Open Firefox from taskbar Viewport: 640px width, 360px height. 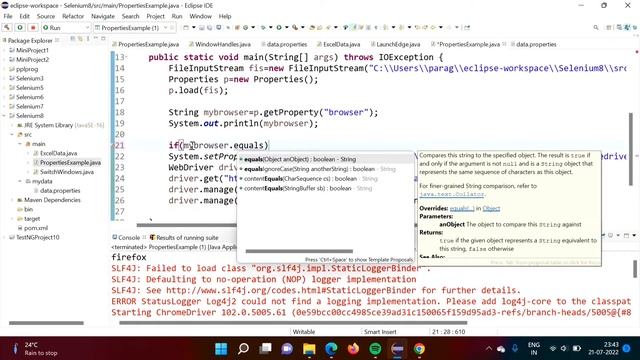[353, 349]
